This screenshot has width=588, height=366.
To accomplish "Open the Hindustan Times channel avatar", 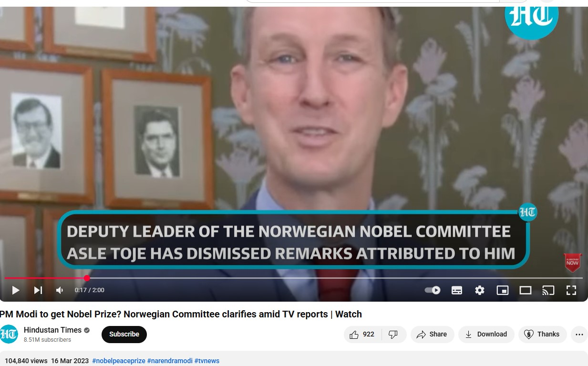I will [x=9, y=334].
